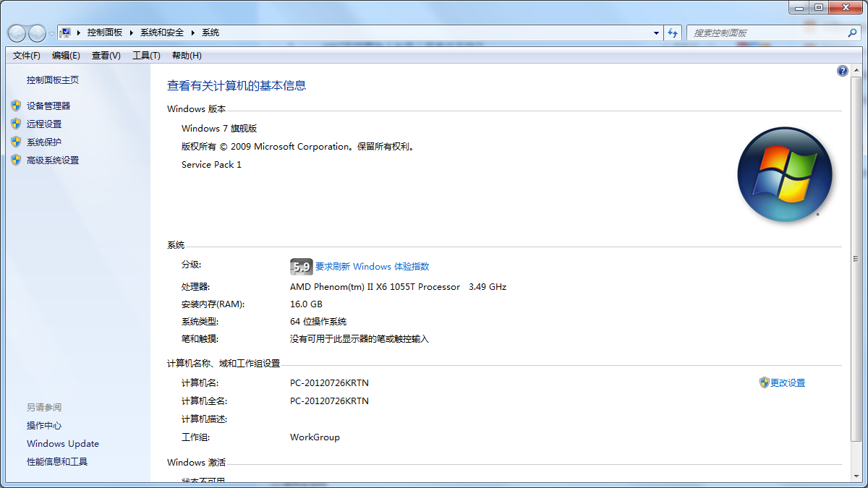The image size is (868, 488).
Task: Open Windows Update link in sidebar
Action: tap(63, 444)
